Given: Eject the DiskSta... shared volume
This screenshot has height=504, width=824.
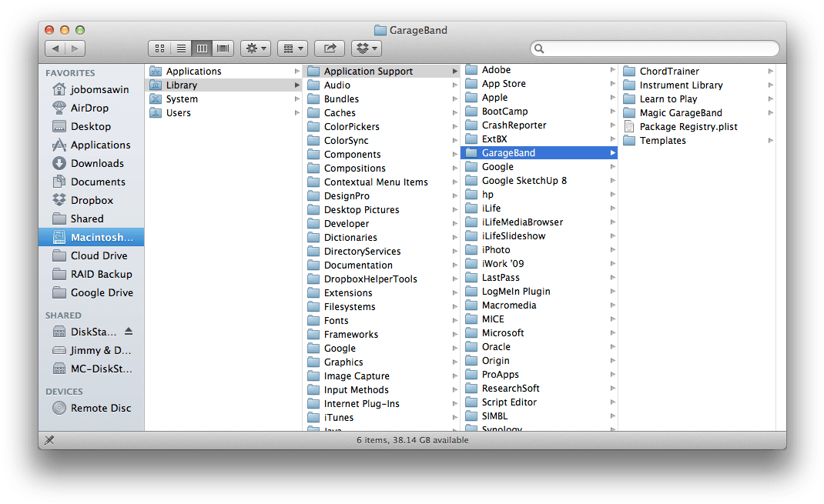Looking at the screenshot, I should click(129, 332).
